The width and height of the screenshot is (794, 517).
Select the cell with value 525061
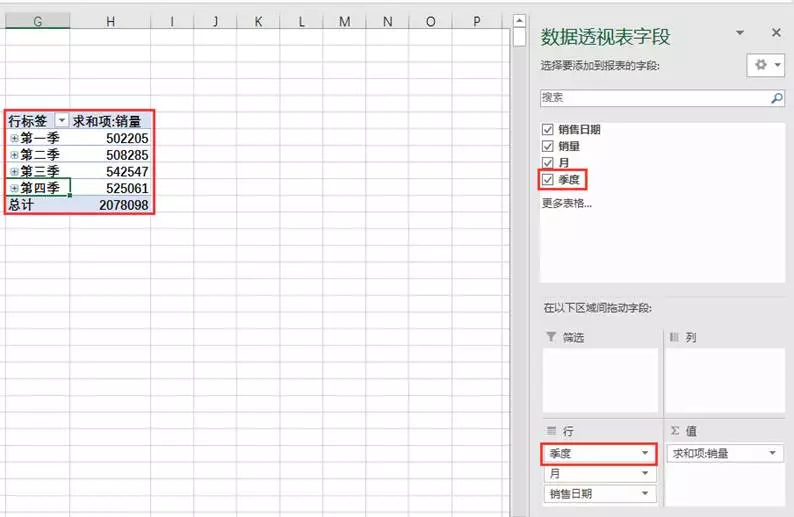tap(110, 188)
